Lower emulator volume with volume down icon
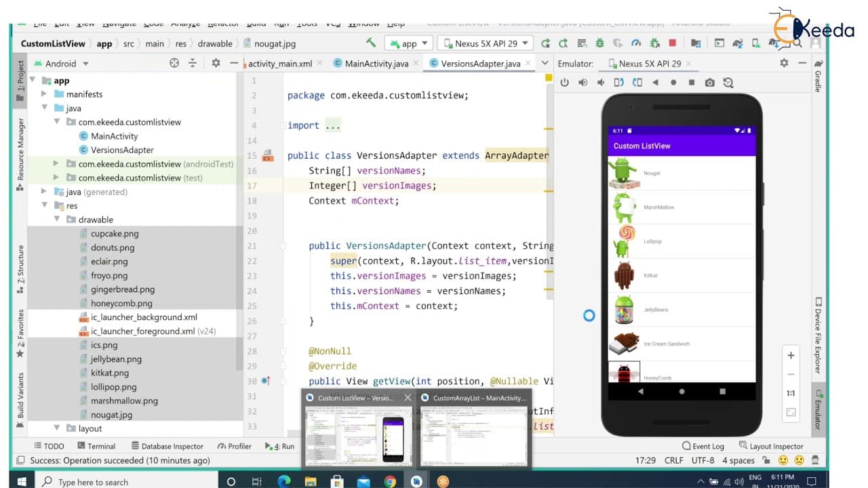 (601, 83)
